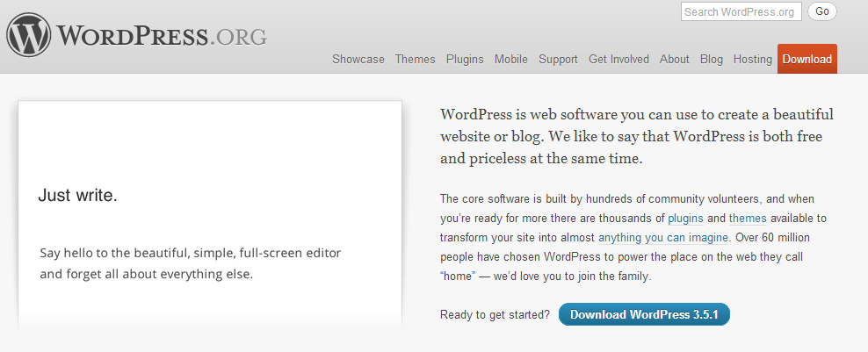Screen dimensions: 868x352
Task: Select the Mobile navigation item
Action: (x=510, y=60)
